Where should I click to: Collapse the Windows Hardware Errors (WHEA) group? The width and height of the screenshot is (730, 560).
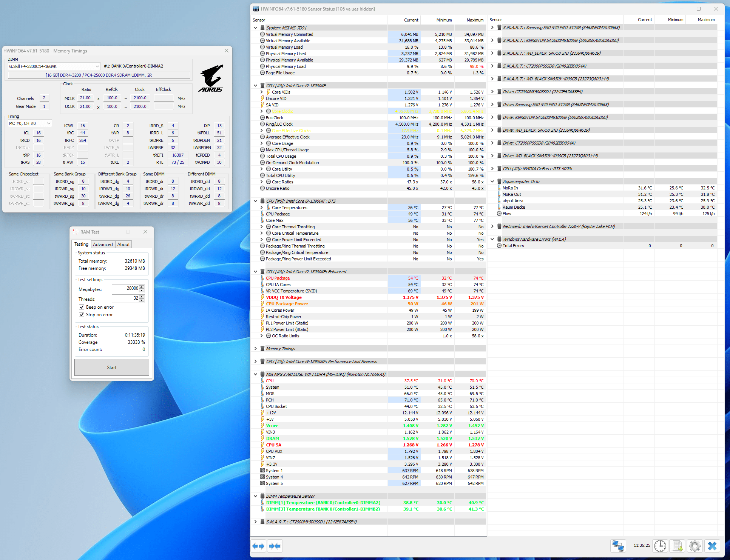tap(492, 239)
